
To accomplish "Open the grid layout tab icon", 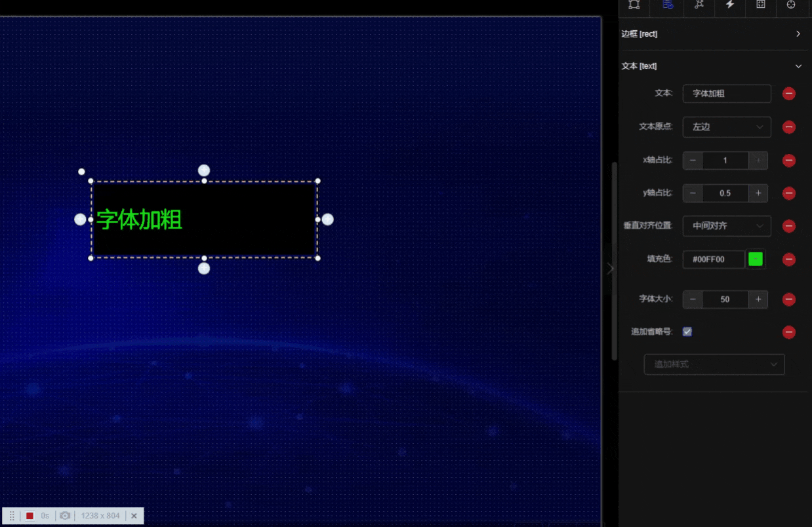I will 761,5.
